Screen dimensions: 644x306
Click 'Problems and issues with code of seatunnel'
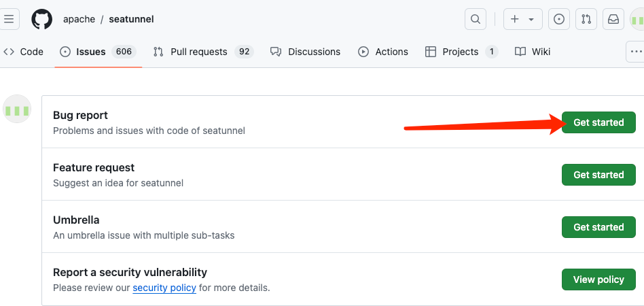149,131
